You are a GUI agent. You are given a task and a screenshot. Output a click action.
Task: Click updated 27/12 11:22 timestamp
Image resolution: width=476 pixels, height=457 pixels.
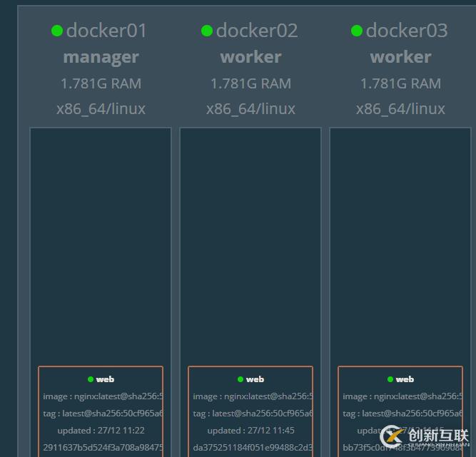click(x=101, y=431)
